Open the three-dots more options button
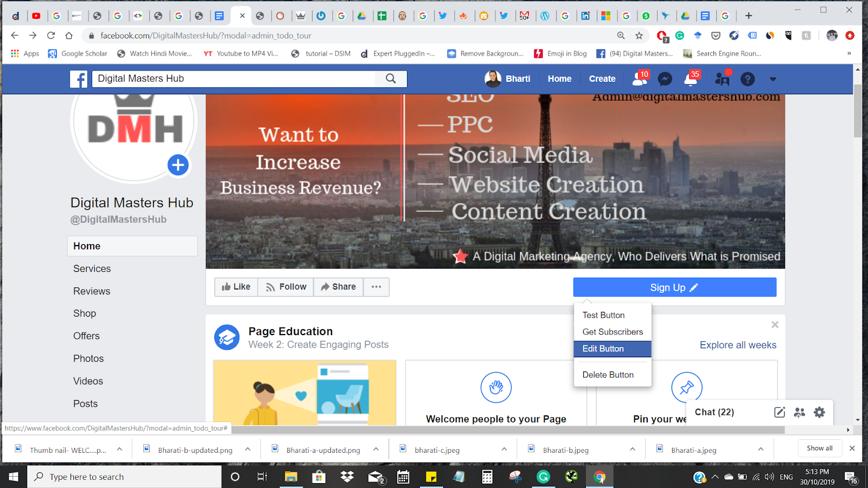Viewport: 868px width, 488px height. [376, 287]
